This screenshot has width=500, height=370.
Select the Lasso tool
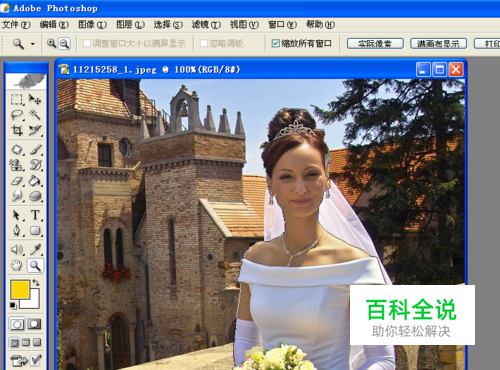click(17, 115)
